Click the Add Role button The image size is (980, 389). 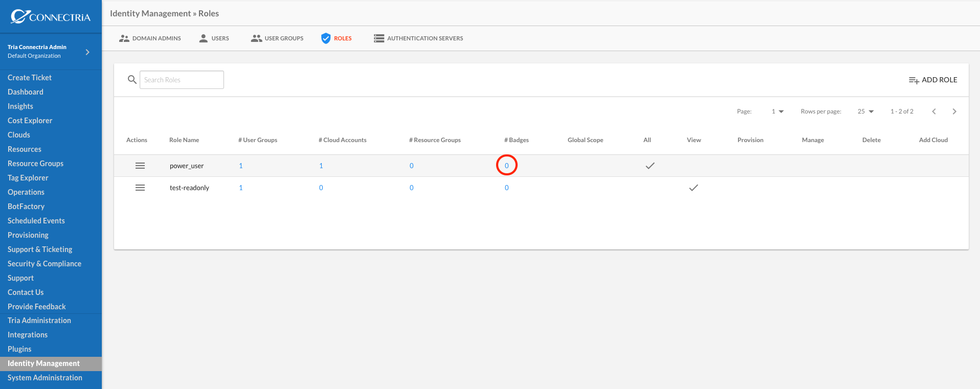tap(933, 80)
